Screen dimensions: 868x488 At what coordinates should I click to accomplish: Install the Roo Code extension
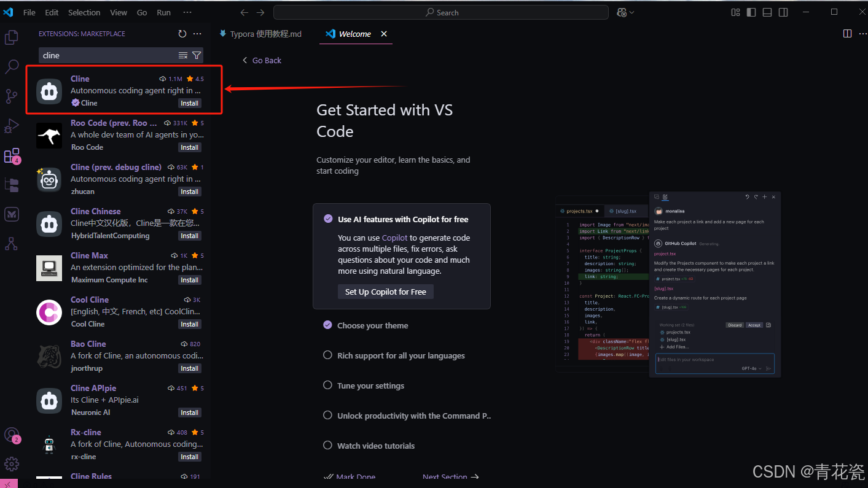[190, 147]
